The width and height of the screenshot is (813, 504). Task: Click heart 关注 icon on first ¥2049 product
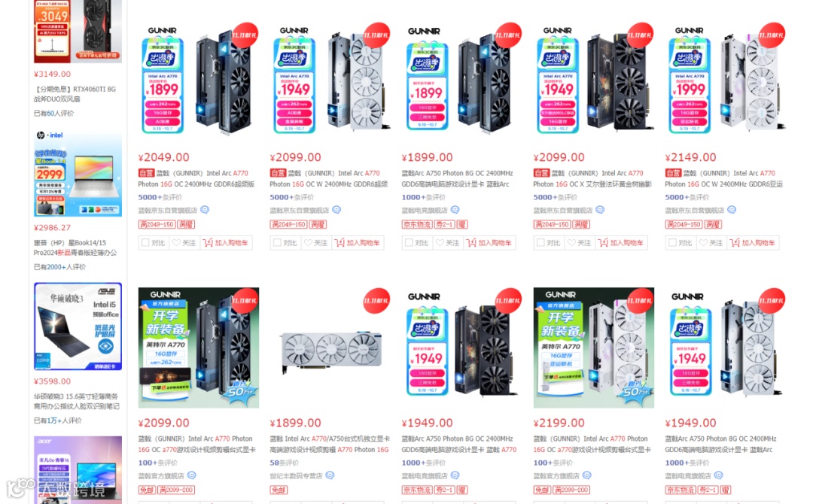(x=176, y=242)
